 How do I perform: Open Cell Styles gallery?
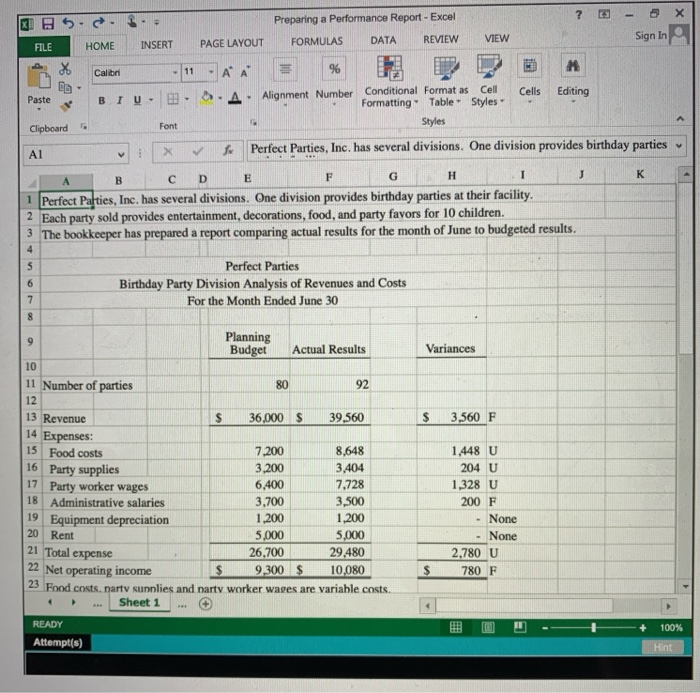[x=488, y=80]
